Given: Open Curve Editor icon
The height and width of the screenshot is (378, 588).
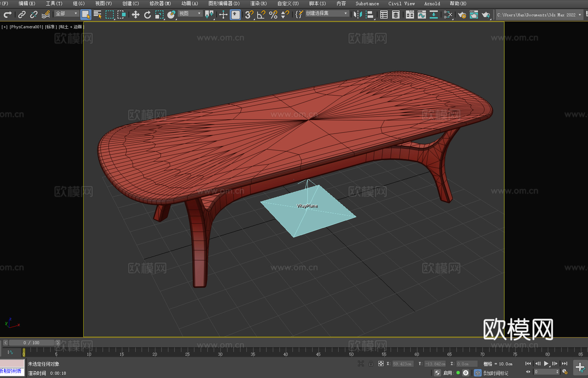Looking at the screenshot, I should point(422,14).
